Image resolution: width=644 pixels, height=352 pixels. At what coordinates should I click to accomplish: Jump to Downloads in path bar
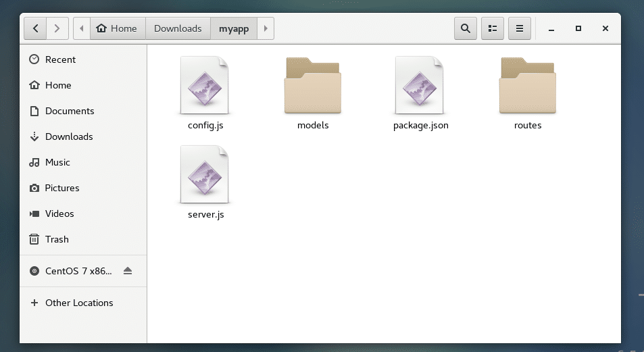[178, 28]
